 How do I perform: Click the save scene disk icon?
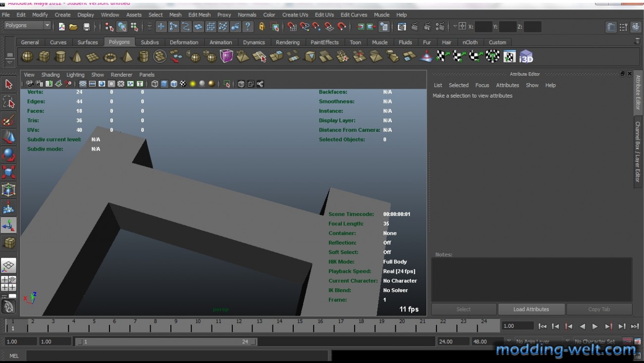(x=87, y=27)
